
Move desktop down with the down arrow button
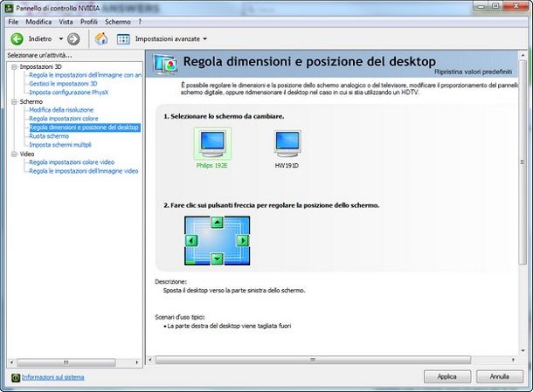(217, 258)
